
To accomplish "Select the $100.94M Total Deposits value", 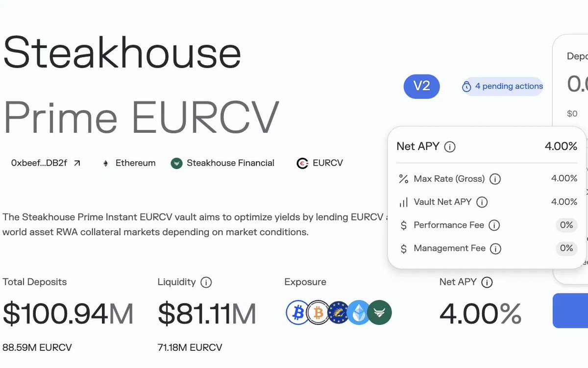I will pos(68,314).
